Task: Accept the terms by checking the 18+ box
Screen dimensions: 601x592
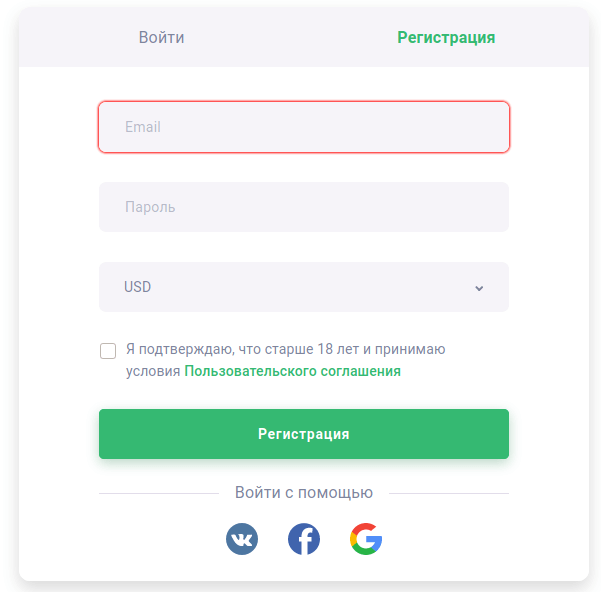Action: click(108, 351)
